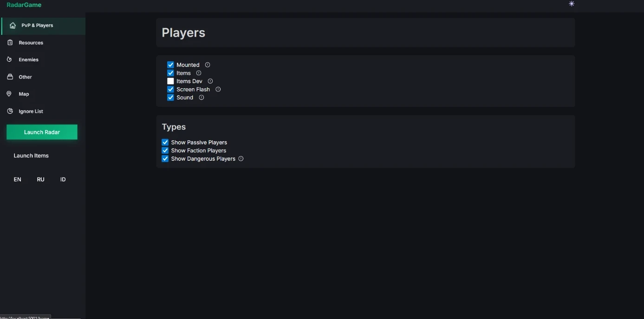This screenshot has height=319, width=644.
Task: Click the info icon next to Mounted
Action: (x=208, y=65)
